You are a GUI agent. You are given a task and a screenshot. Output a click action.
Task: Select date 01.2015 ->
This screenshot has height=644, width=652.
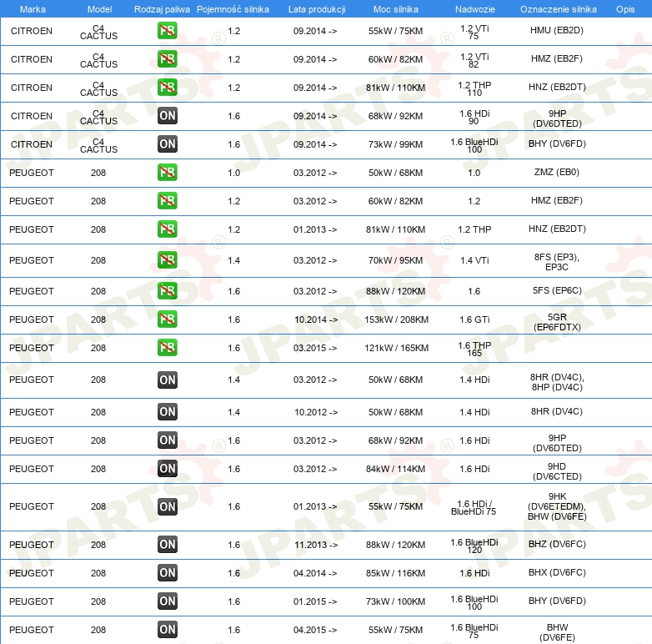[315, 601]
